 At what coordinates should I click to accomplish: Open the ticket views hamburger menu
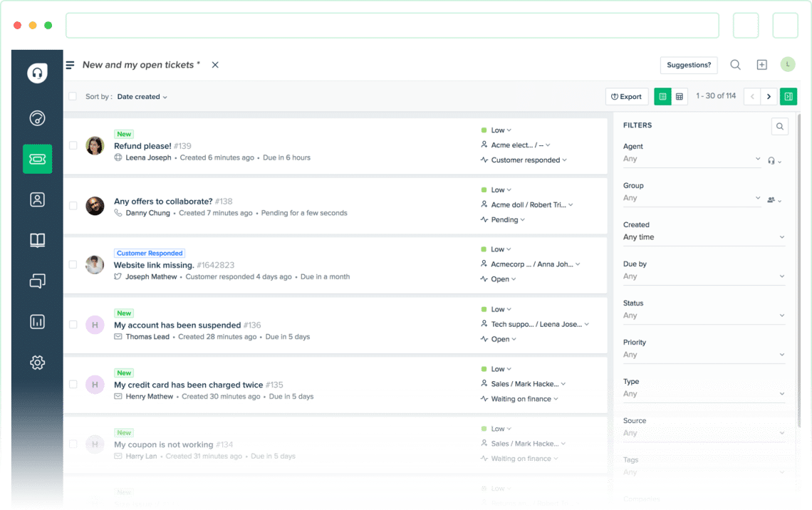[70, 65]
